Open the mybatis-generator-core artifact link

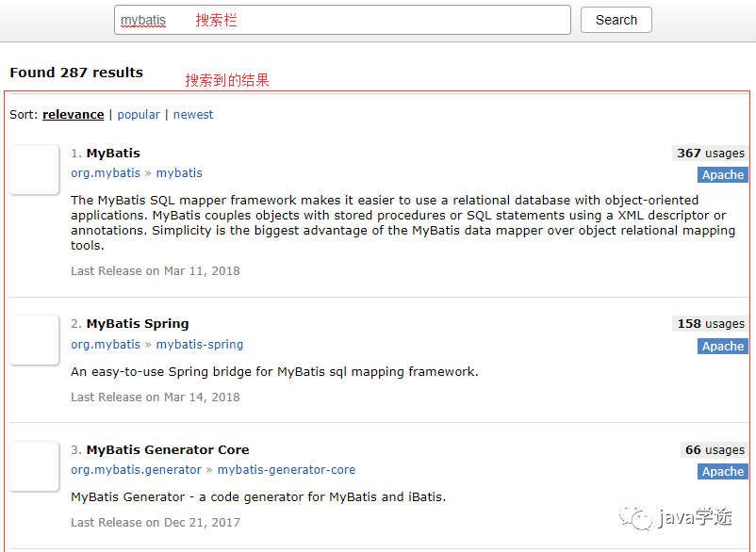[x=287, y=470]
